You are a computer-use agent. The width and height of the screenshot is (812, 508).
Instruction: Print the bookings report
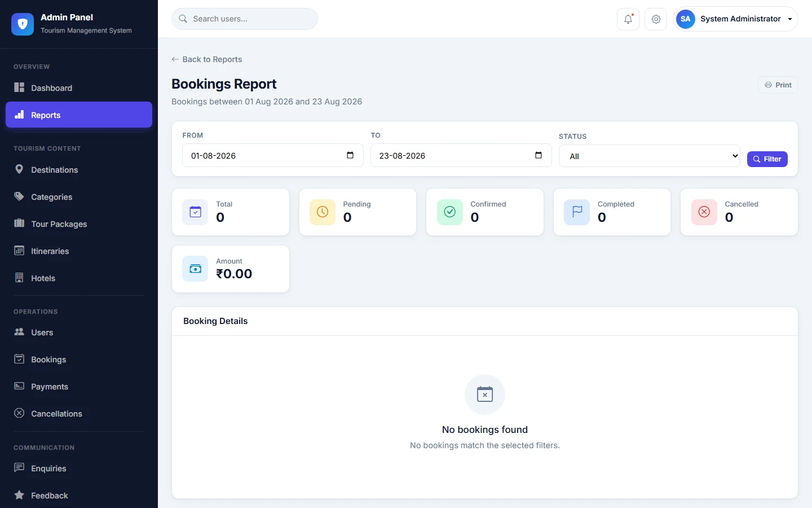pyautogui.click(x=778, y=85)
